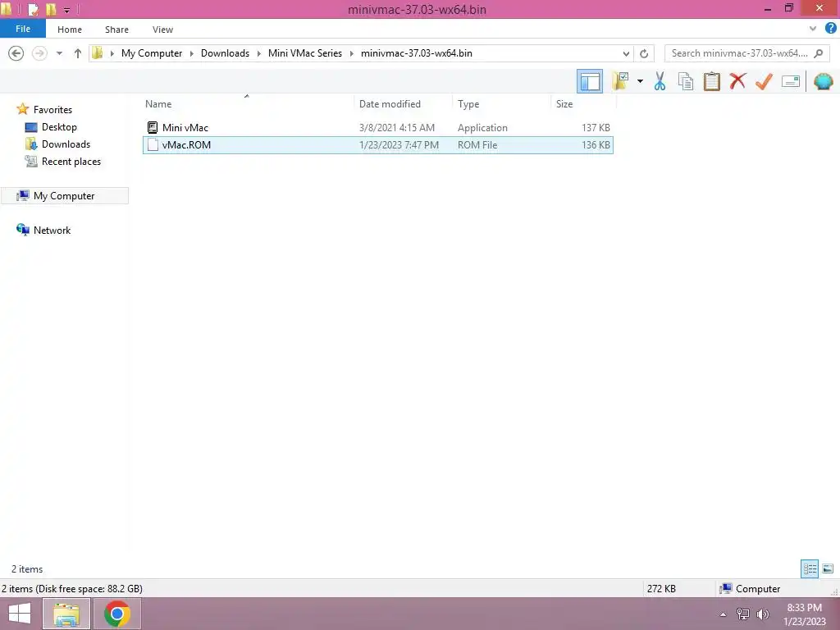Open the File menu

click(x=23, y=29)
